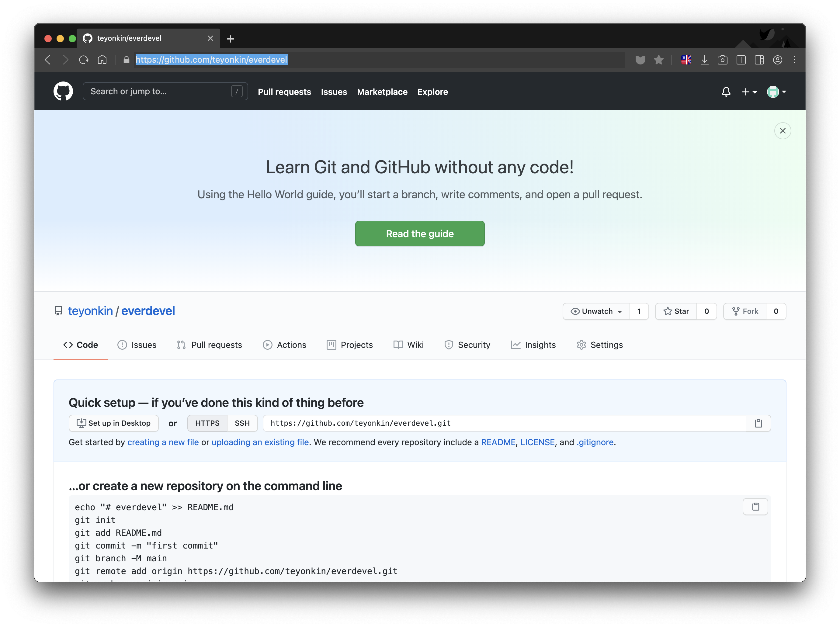Dismiss the Learn Git banner
840x627 pixels.
tap(782, 130)
